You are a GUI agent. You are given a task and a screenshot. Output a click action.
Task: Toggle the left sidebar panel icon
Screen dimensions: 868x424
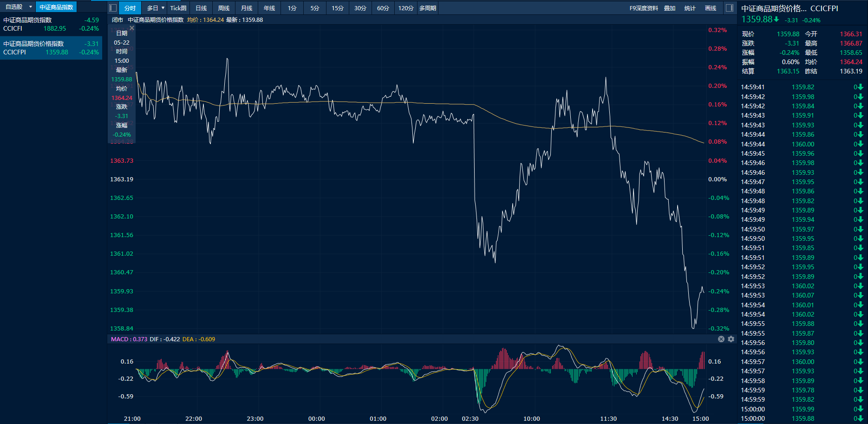click(113, 8)
